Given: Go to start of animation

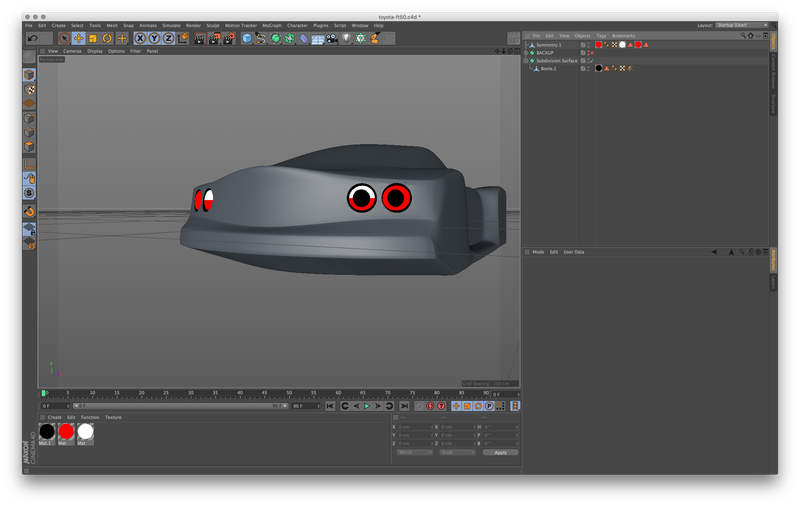Looking at the screenshot, I should (330, 406).
